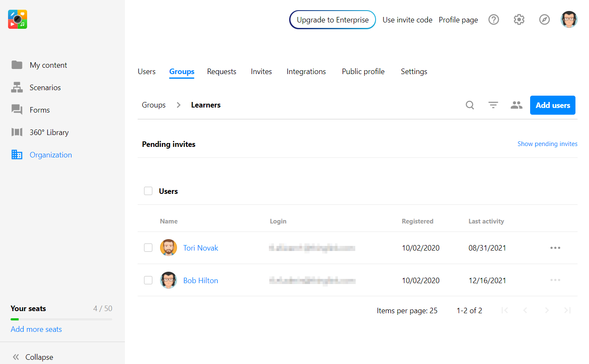Switch to the Users tab
Viewport: 589px width, 364px height.
(x=147, y=72)
